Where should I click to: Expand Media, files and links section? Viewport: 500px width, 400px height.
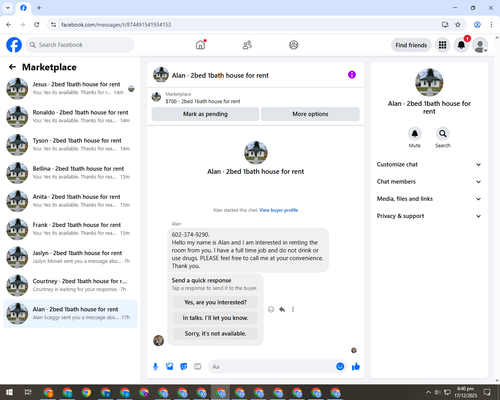429,199
